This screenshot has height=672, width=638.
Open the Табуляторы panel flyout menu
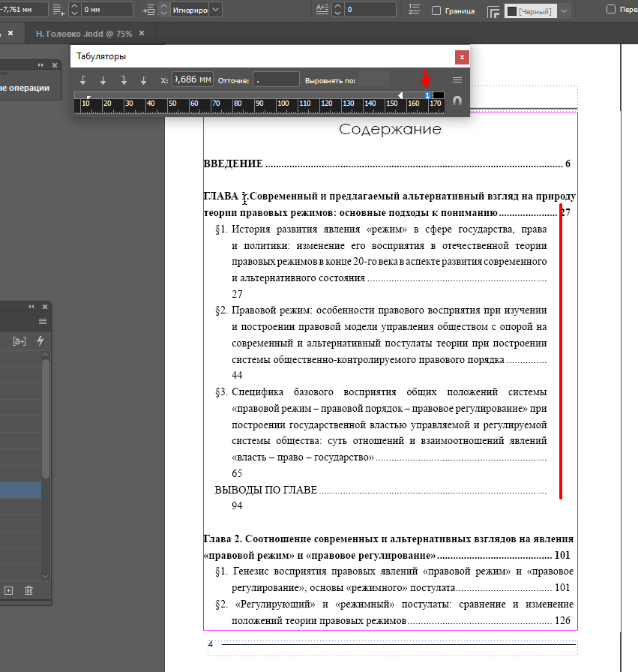pyautogui.click(x=457, y=79)
